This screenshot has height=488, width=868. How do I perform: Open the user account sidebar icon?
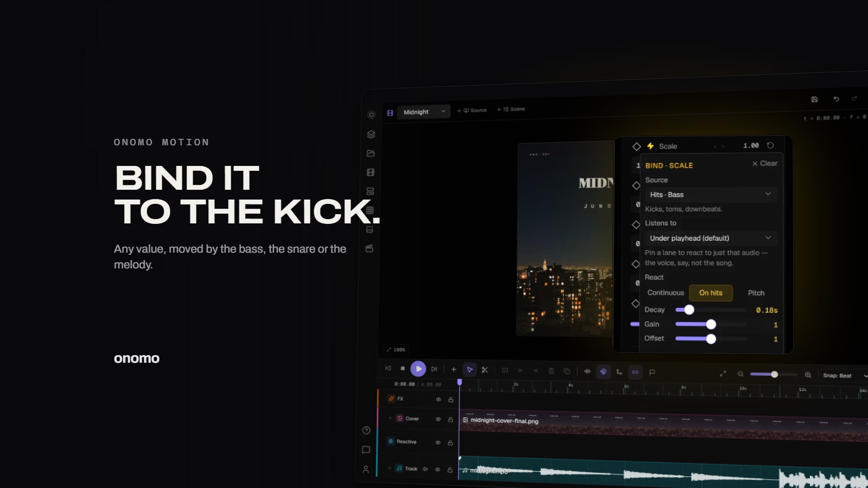coord(366,470)
